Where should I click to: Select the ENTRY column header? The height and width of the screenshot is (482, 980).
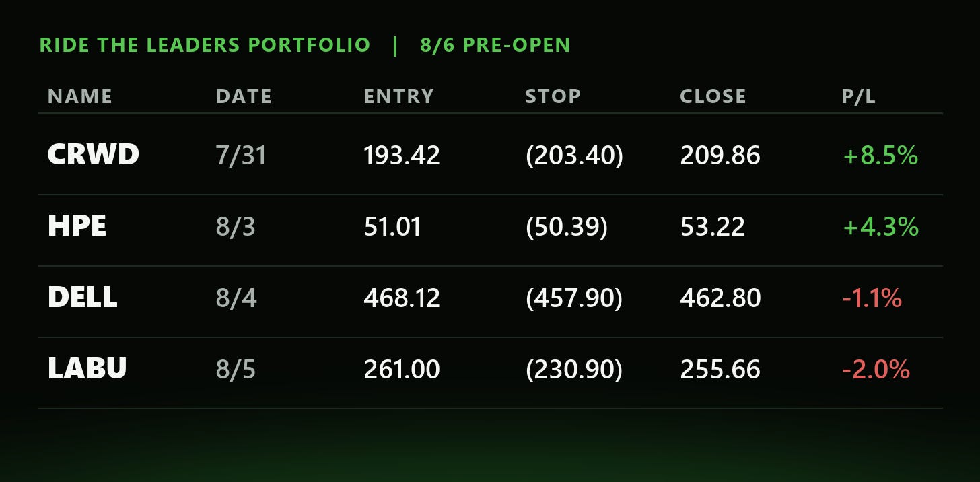398,96
